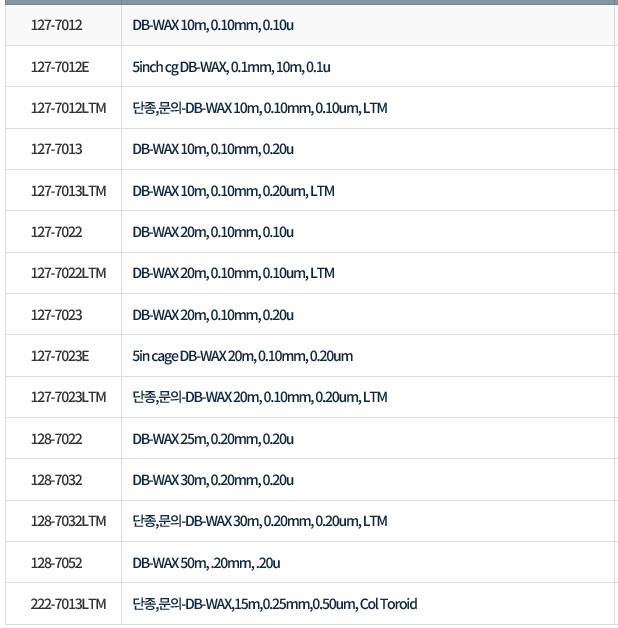This screenshot has width=618, height=628.
Task: Select the 127-7012E part number cell
Action: coord(60,67)
